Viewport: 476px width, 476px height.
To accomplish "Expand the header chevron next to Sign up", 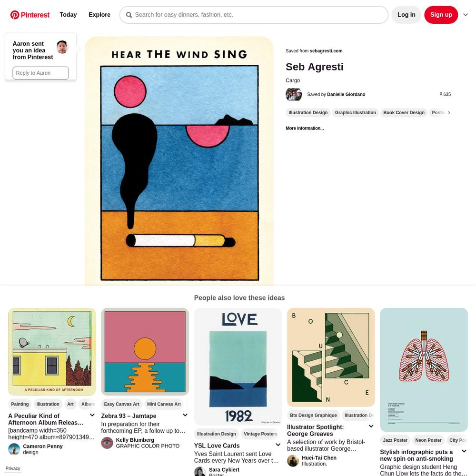I will pyautogui.click(x=466, y=15).
